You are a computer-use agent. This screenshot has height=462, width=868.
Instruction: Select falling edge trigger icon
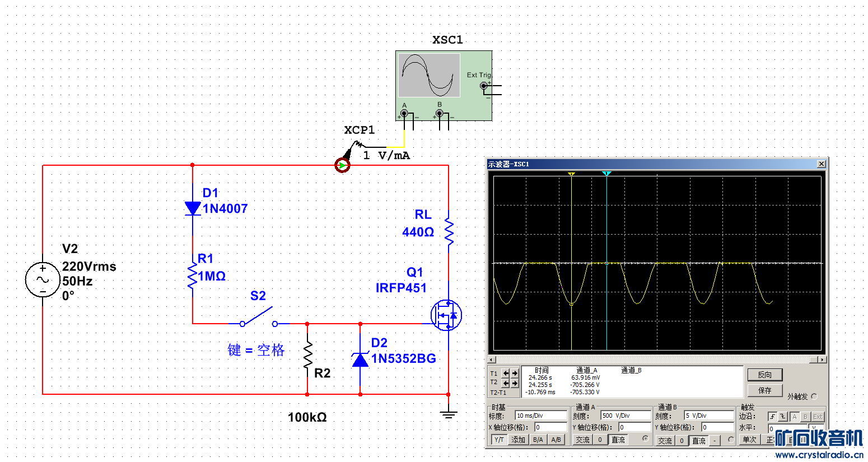[x=783, y=417]
